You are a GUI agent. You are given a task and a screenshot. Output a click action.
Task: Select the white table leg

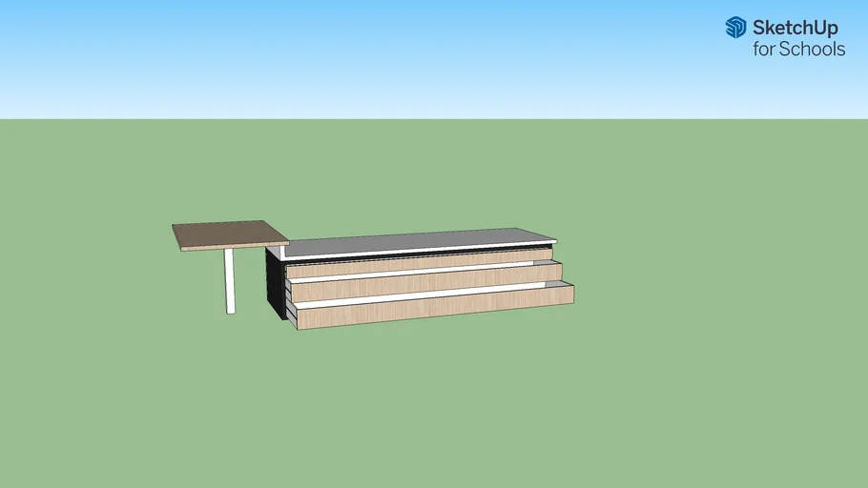pyautogui.click(x=230, y=280)
